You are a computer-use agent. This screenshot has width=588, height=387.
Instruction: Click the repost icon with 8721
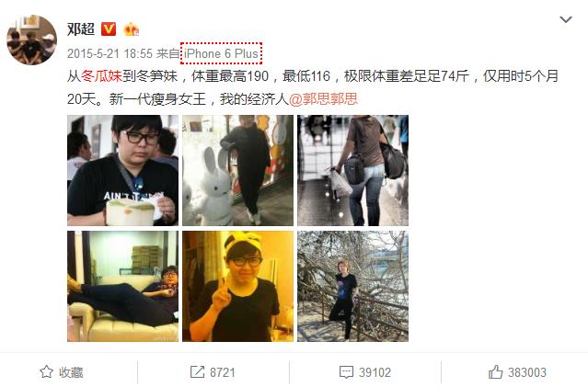click(x=197, y=372)
